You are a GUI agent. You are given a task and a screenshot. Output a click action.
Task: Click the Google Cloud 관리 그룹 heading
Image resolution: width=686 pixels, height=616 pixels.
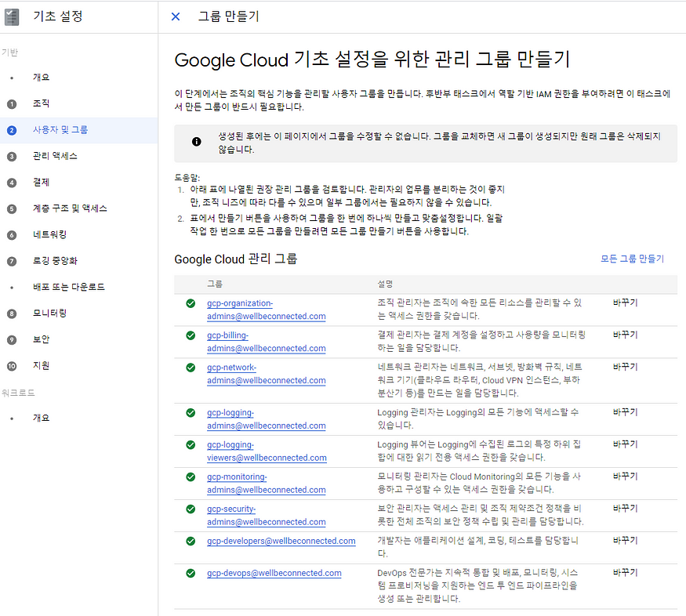tap(235, 259)
